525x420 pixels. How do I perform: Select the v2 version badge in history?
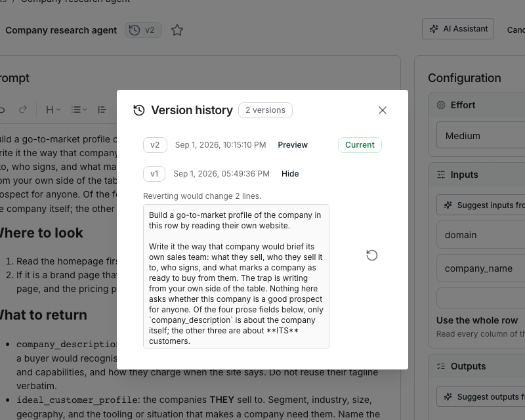tap(155, 145)
